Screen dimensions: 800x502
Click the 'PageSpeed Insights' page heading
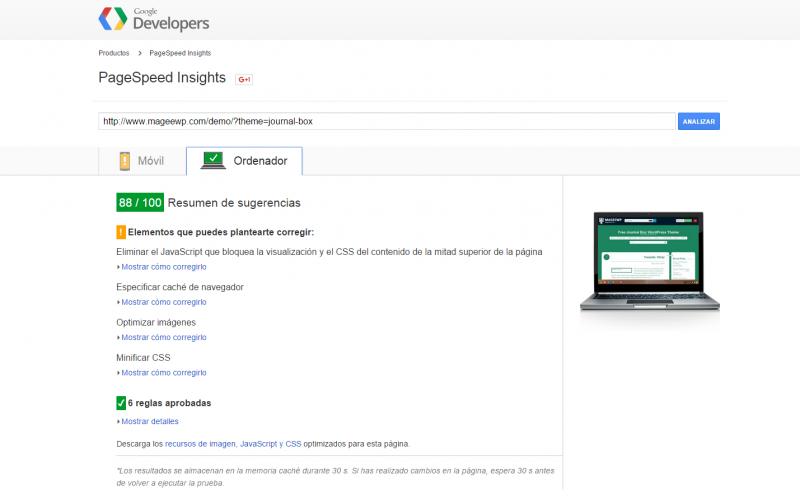[162, 78]
